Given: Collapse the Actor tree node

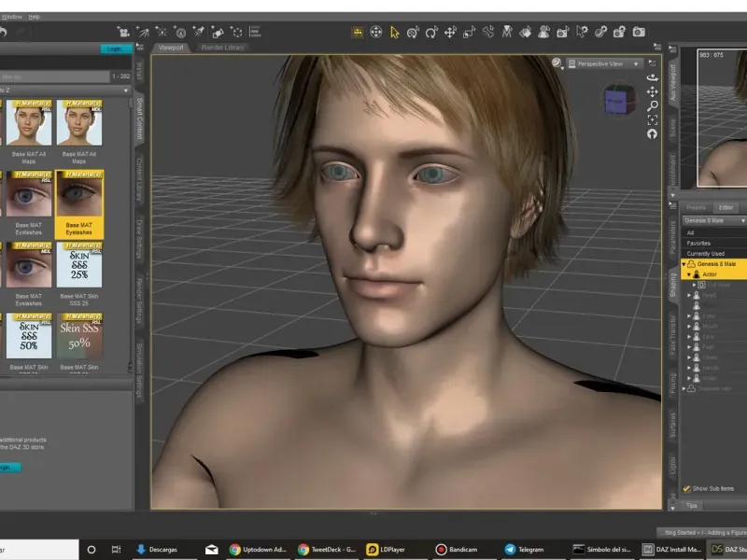Looking at the screenshot, I should click(689, 274).
